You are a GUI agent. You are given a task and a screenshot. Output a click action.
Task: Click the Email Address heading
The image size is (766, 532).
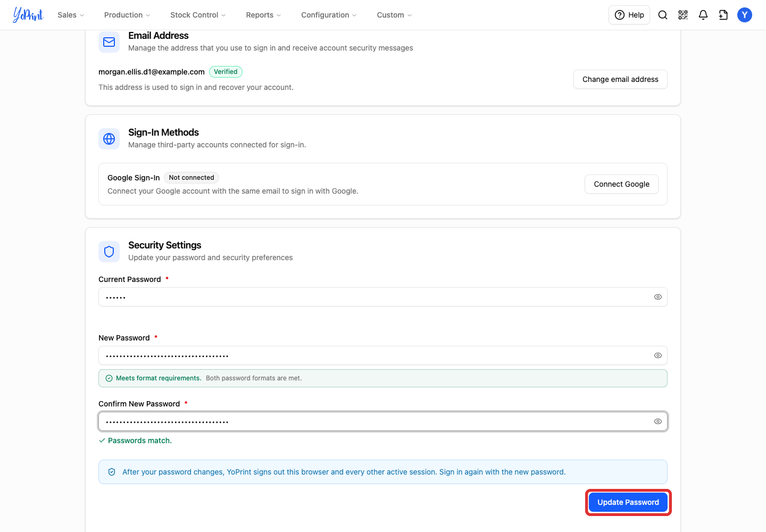[159, 36]
